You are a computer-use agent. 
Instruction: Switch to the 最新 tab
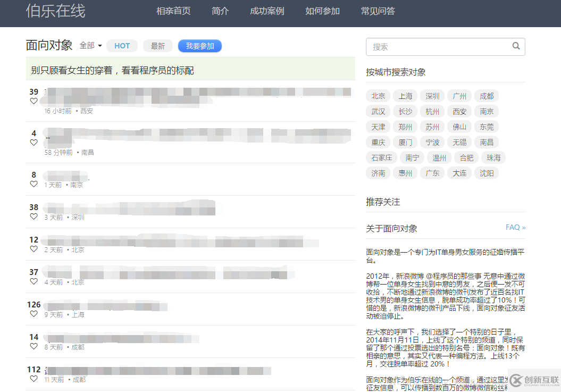pyautogui.click(x=158, y=46)
